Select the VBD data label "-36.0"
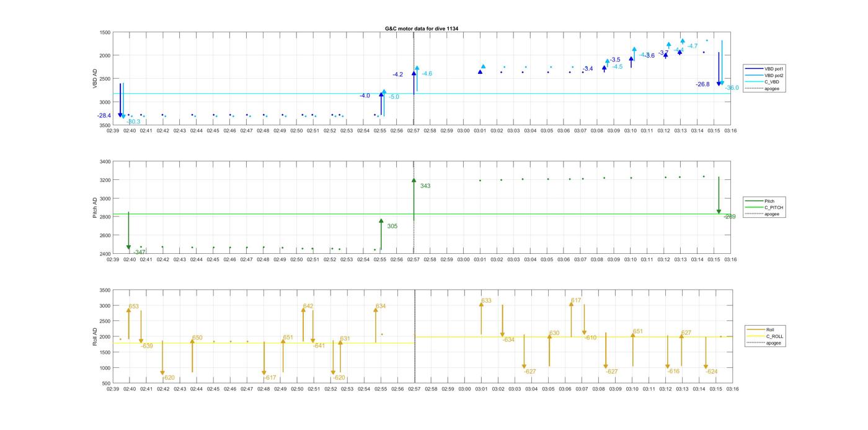The height and width of the screenshot is (430, 868). pos(732,88)
